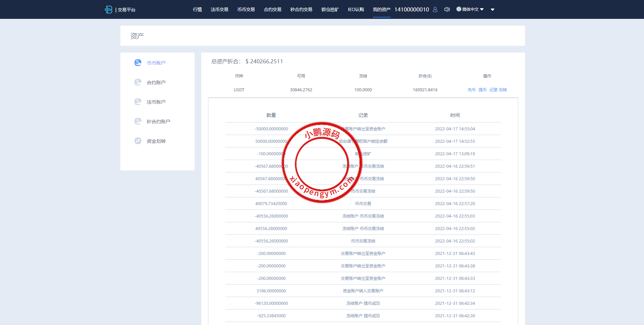Click the 合约账户 sidebar icon
The width and height of the screenshot is (644, 325).
[x=138, y=82]
